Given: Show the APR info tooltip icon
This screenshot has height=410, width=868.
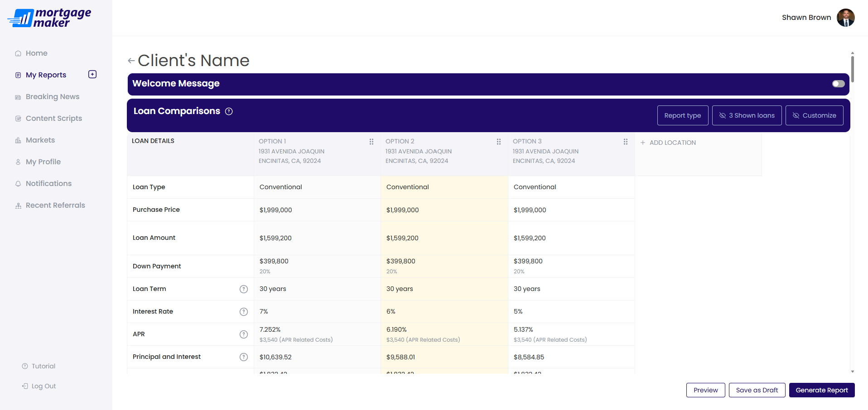Looking at the screenshot, I should point(244,334).
